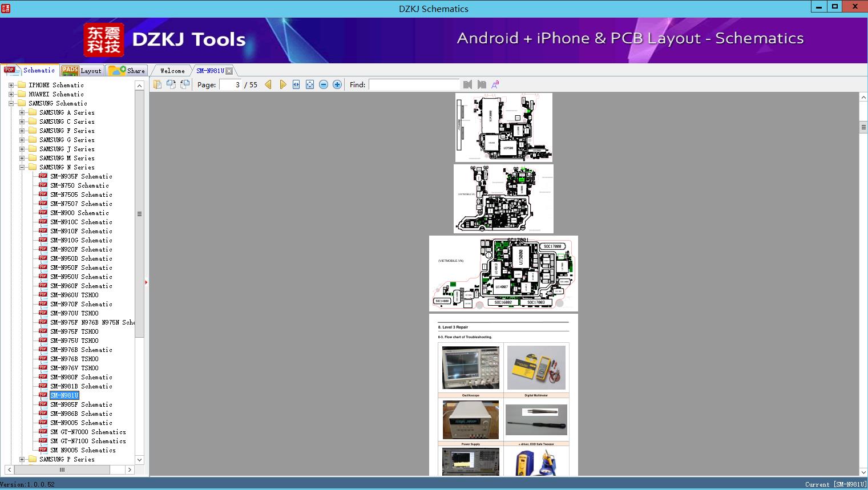The width and height of the screenshot is (868, 490).
Task: Expand the SAMSUNG C Series folder
Action: pos(22,122)
